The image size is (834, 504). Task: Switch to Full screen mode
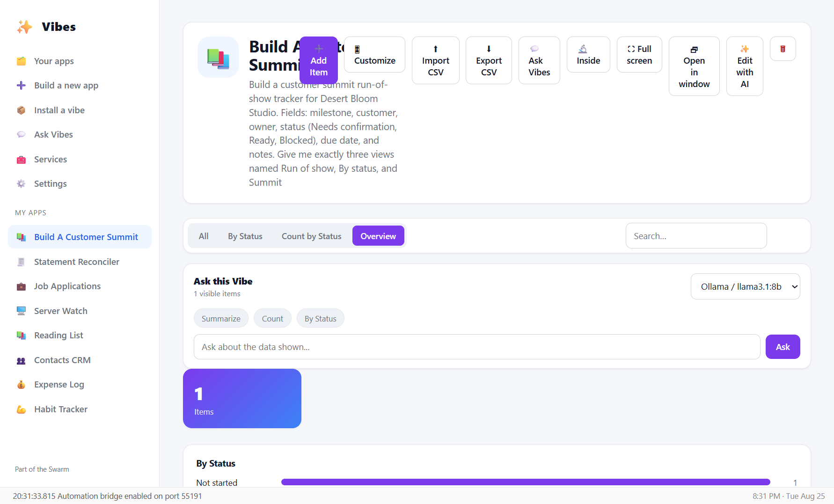point(639,55)
